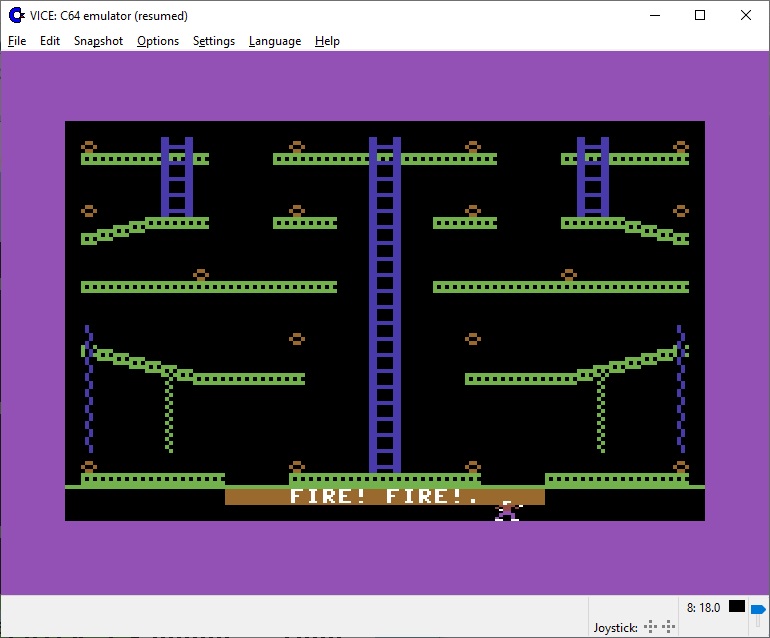The height and width of the screenshot is (638, 770).
Task: Open the File menu
Action: (17, 41)
